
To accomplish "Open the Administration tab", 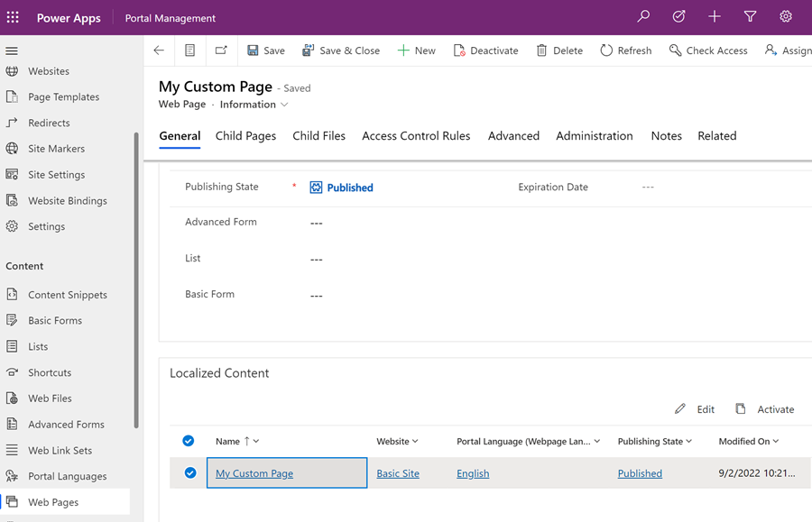I will point(594,136).
